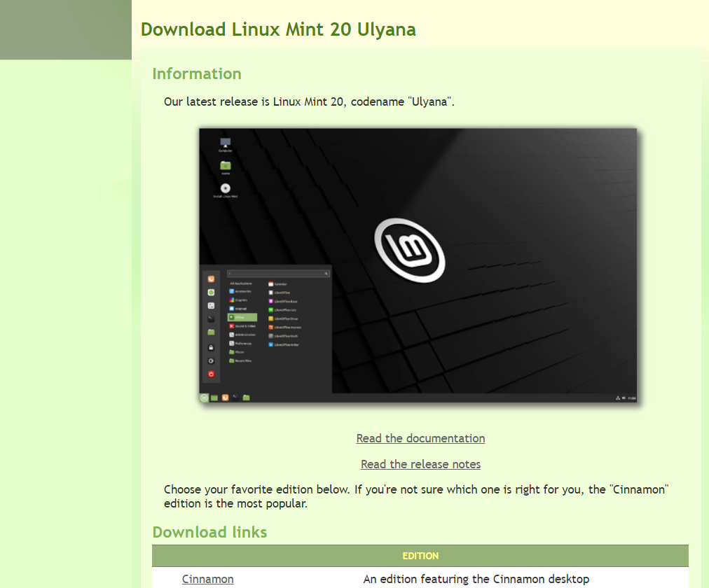Viewport: 709px width, 588px height.
Task: Open the Read the release notes link
Action: pos(420,464)
